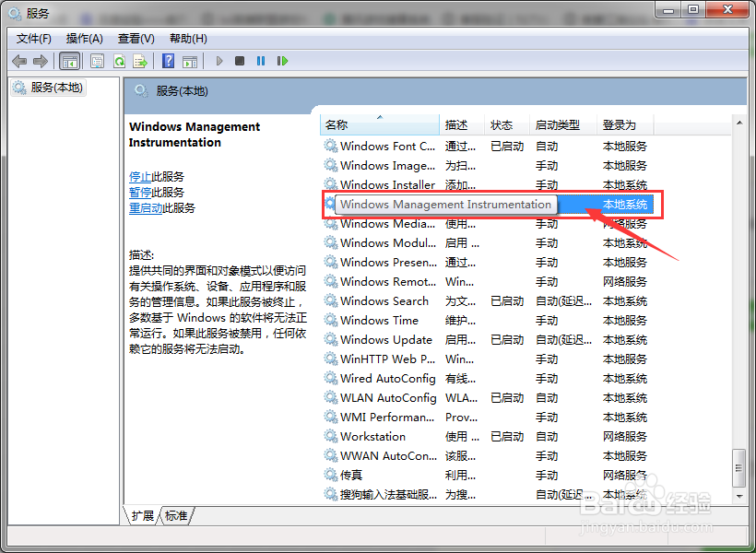The width and height of the screenshot is (756, 553).
Task: Click the vertical scrollbar thumb
Action: [x=739, y=468]
